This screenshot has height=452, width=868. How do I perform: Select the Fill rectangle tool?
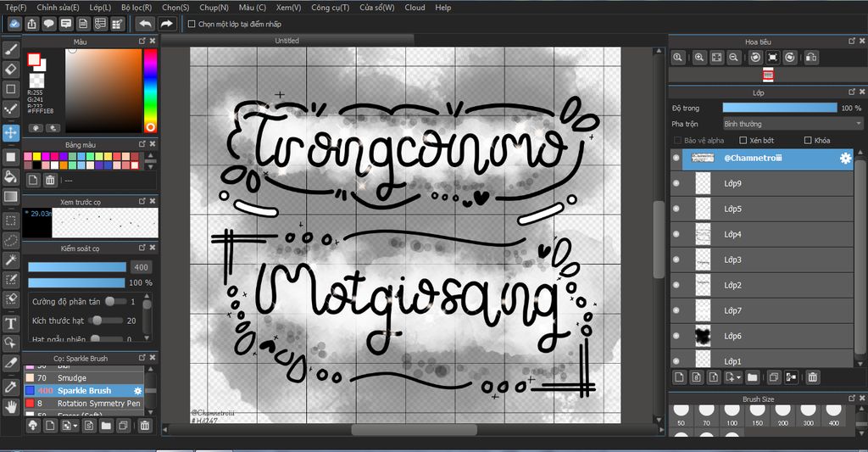(10, 157)
